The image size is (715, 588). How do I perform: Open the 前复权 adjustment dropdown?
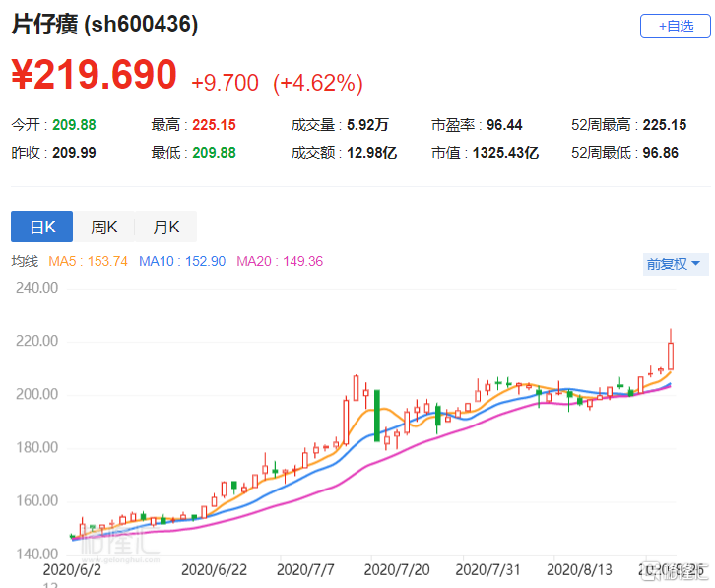[x=676, y=264]
